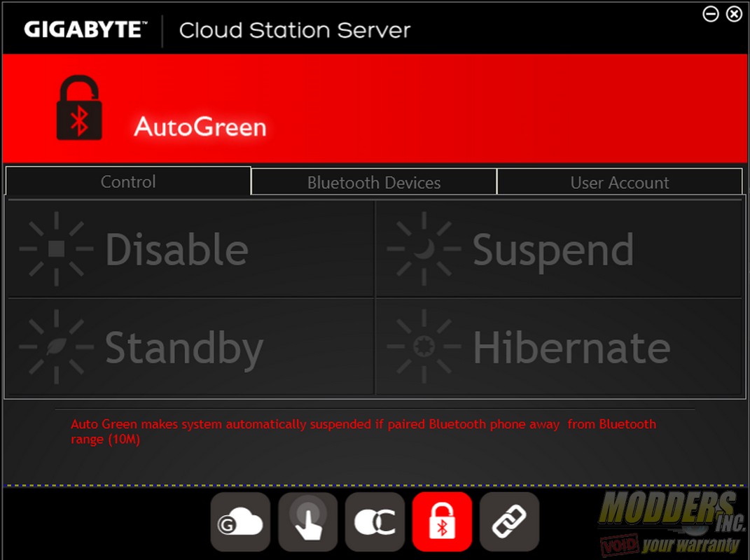Image resolution: width=750 pixels, height=560 pixels.
Task: Click the GIGABYTE logo in header
Action: tap(85, 29)
